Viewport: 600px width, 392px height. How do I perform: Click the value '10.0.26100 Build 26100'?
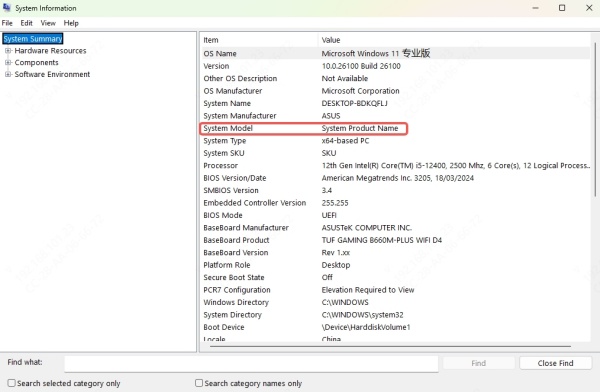point(361,66)
